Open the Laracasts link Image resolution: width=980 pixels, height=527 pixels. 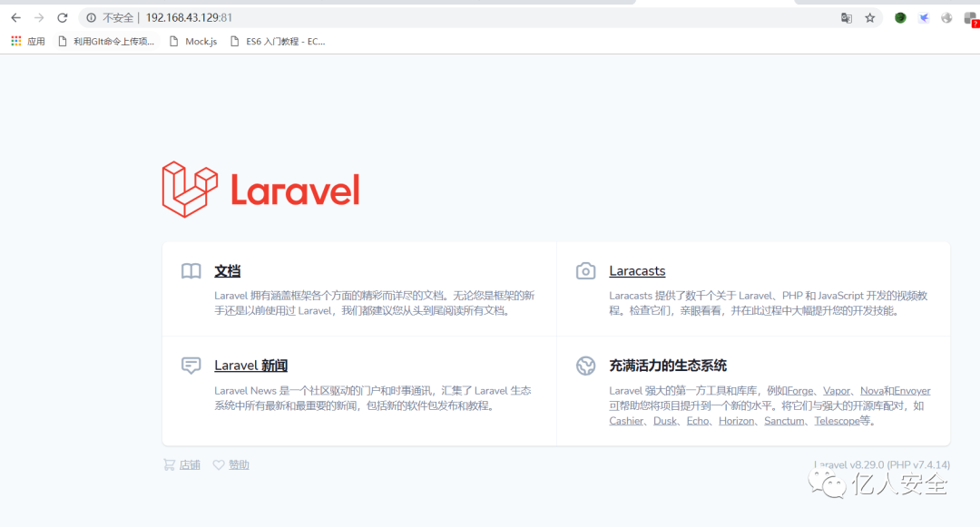[637, 271]
